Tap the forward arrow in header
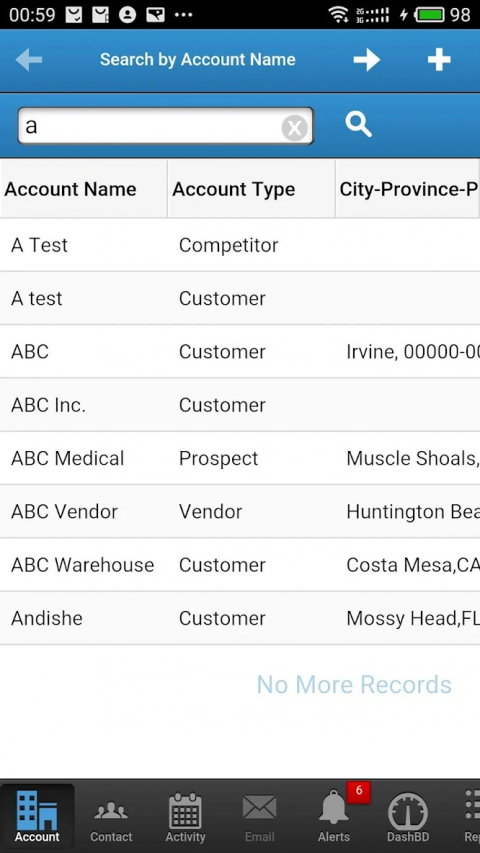The height and width of the screenshot is (853, 480). pyautogui.click(x=366, y=60)
